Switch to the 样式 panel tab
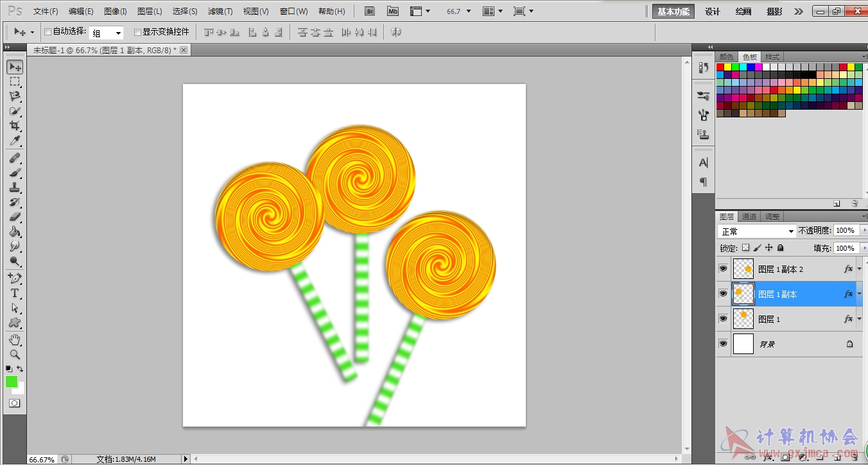The height and width of the screenshot is (465, 868). tap(772, 57)
